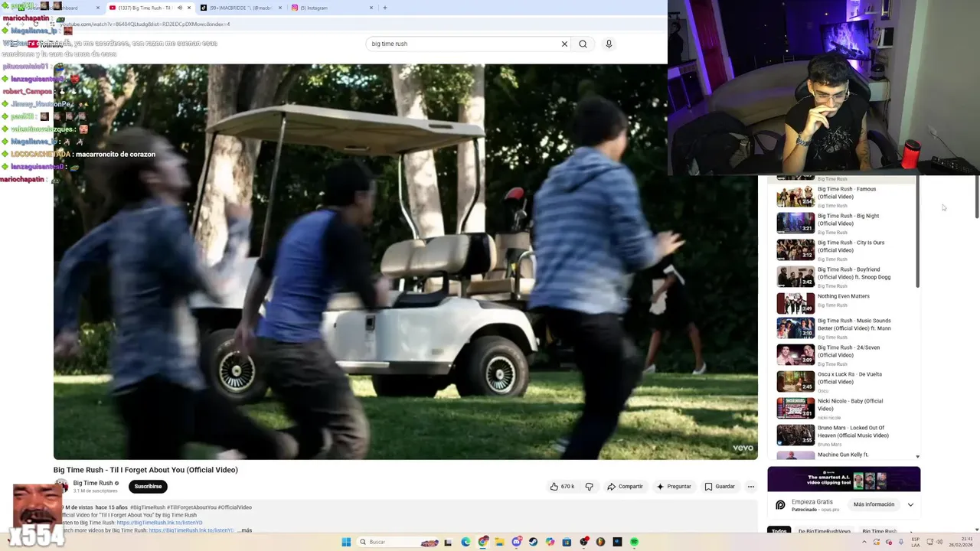The image size is (980, 551).
Task: Open Microsoft Edge from the taskbar
Action: coord(465,542)
